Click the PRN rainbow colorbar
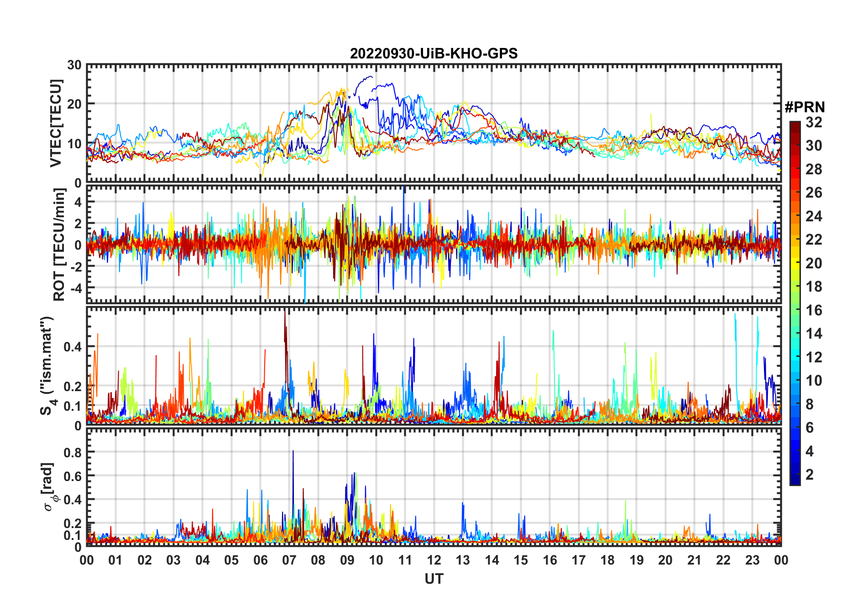The width and height of the screenshot is (868, 607). [x=795, y=303]
